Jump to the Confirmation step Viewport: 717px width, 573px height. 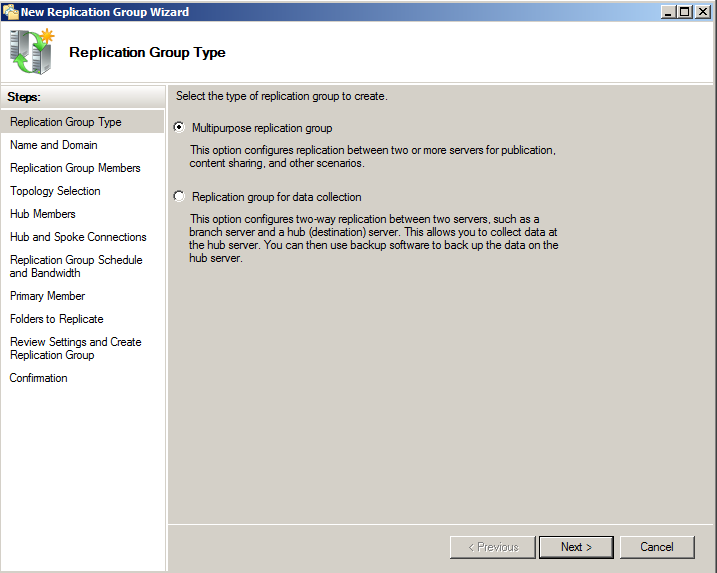pos(39,378)
